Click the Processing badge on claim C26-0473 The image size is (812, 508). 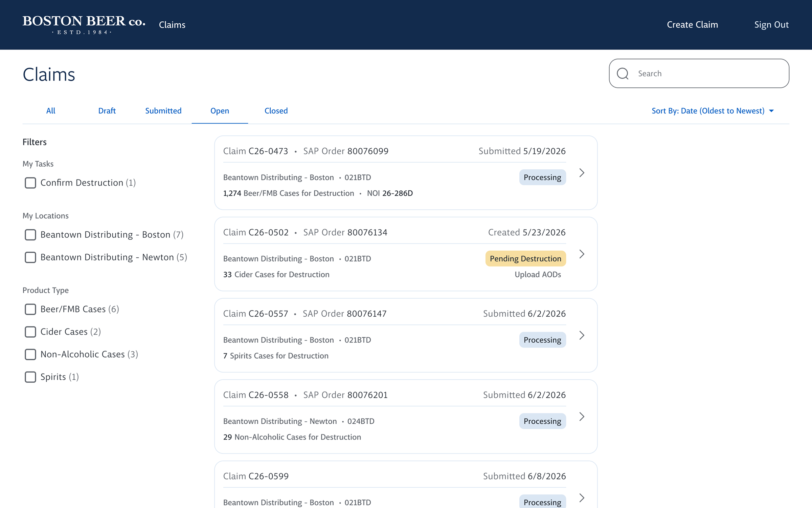pyautogui.click(x=542, y=177)
